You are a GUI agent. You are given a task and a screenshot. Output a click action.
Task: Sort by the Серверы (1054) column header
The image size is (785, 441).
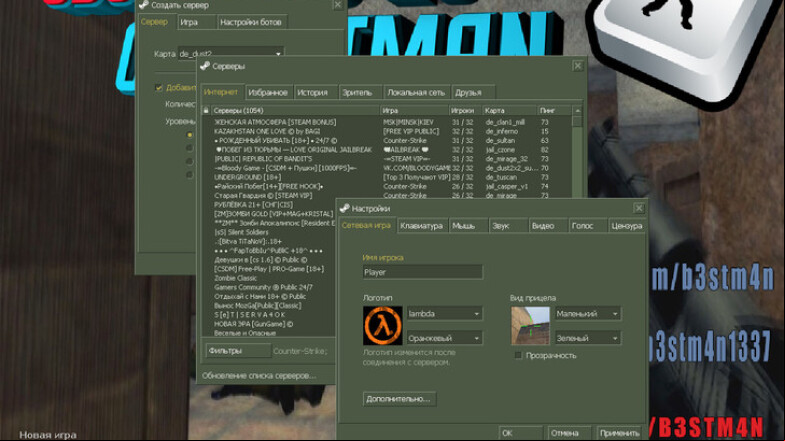[294, 110]
